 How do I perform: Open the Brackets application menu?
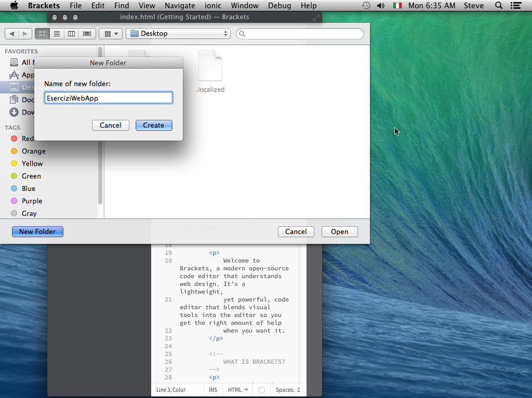tap(44, 5)
